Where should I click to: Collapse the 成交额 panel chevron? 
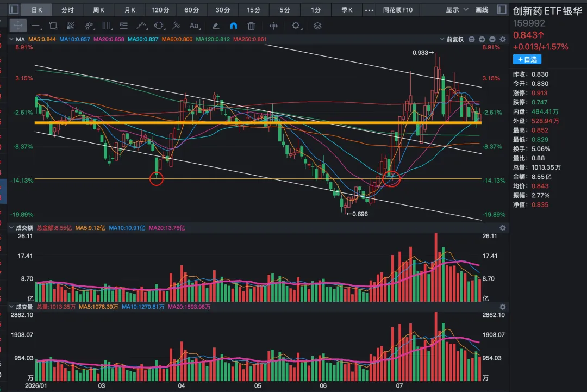click(11, 228)
